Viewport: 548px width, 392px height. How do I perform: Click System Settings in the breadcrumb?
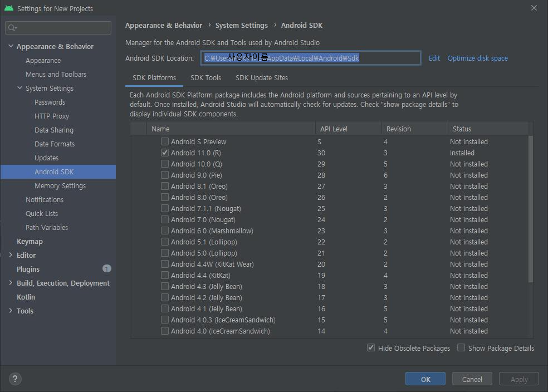242,26
